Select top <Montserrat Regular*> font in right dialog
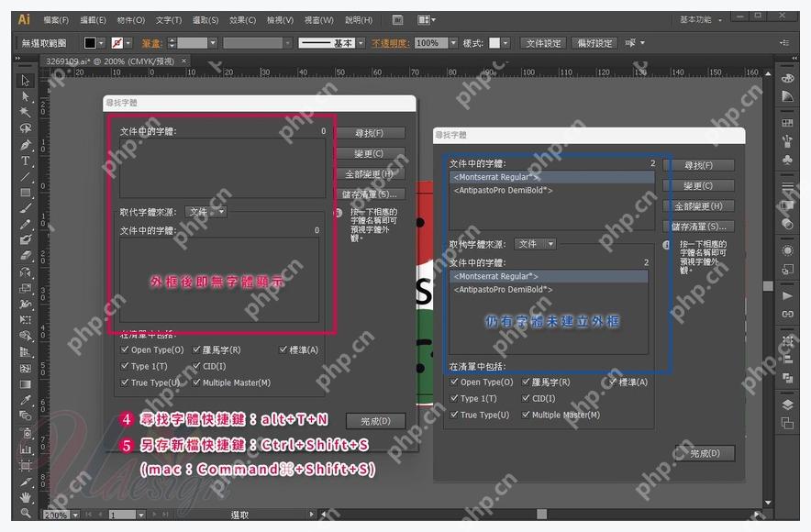 pyautogui.click(x=551, y=177)
